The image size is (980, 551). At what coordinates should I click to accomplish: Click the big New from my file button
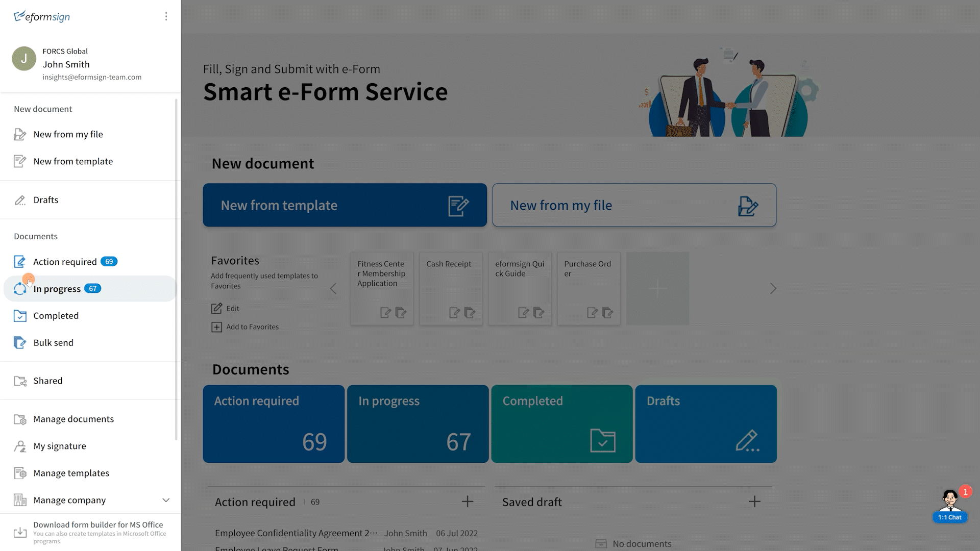pos(634,205)
